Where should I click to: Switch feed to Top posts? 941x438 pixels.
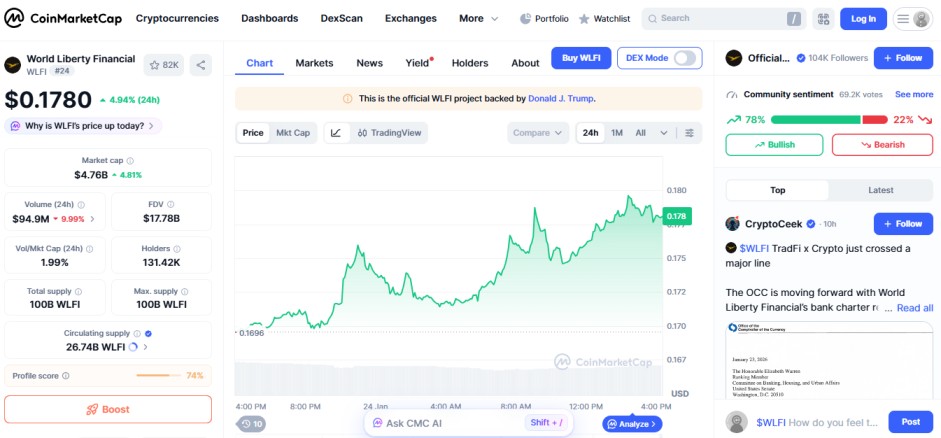pos(777,190)
